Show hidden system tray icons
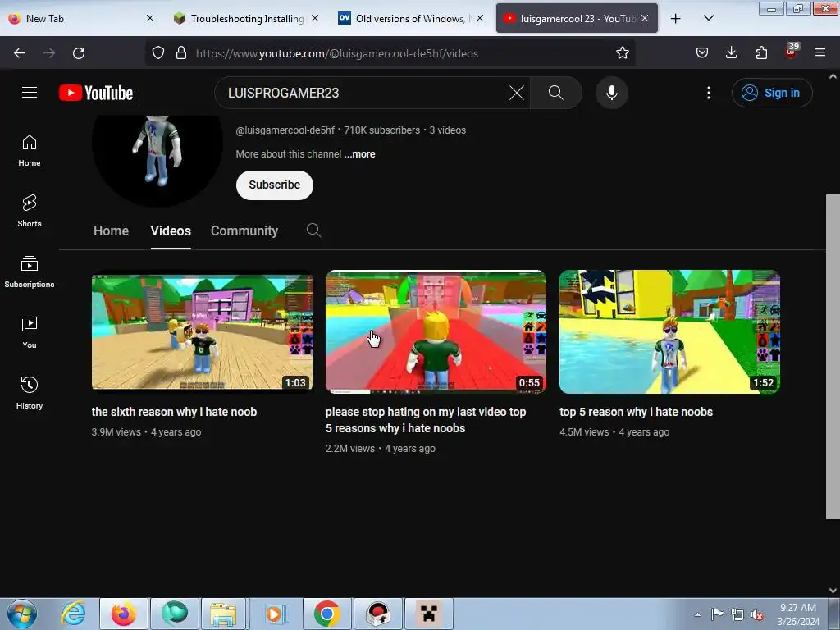Screen dimensions: 840x630 (x=697, y=614)
